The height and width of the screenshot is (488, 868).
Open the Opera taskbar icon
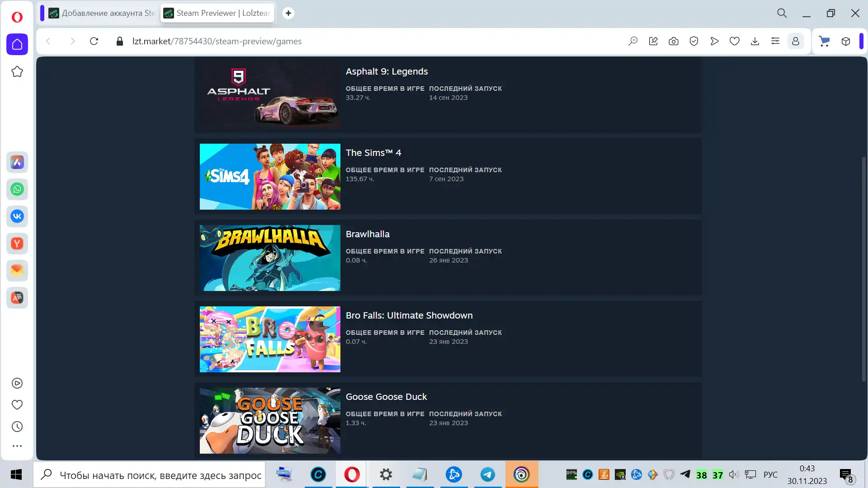(x=352, y=474)
